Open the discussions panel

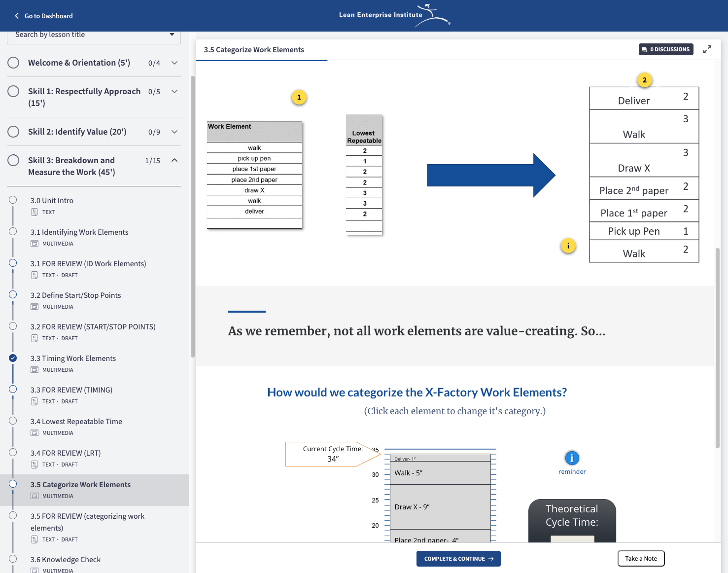click(665, 49)
